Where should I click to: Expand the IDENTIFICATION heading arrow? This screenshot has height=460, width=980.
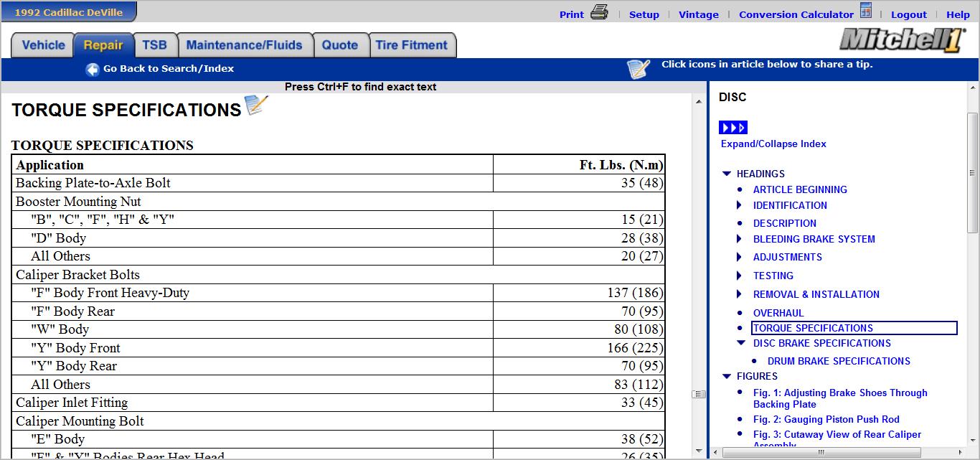pyautogui.click(x=740, y=205)
